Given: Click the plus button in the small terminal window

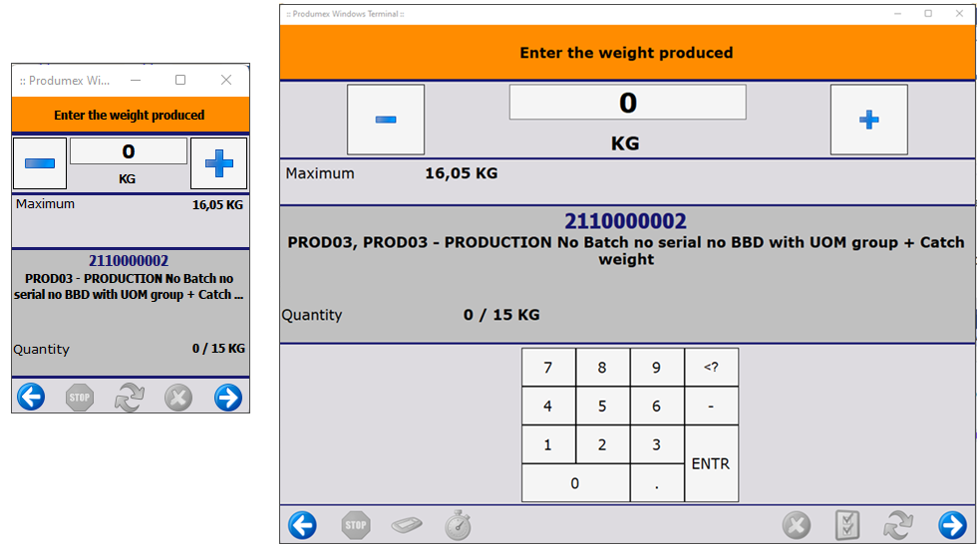Looking at the screenshot, I should point(218,163).
